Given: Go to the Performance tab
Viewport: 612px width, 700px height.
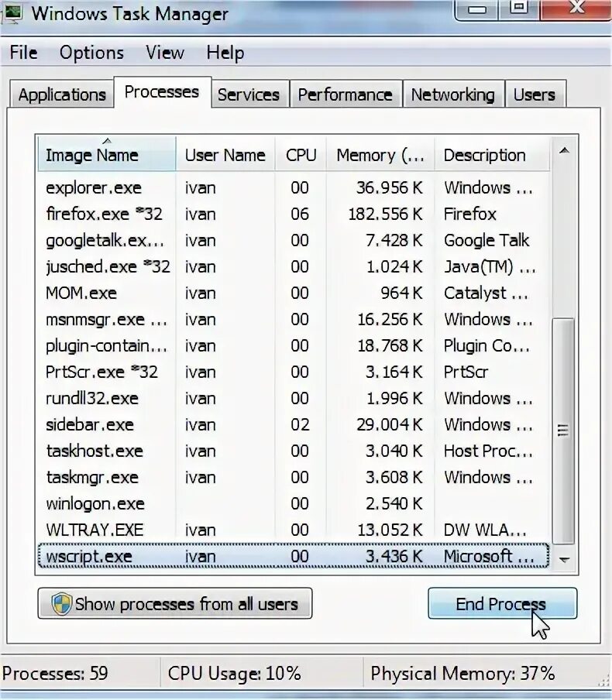Looking at the screenshot, I should (x=346, y=94).
